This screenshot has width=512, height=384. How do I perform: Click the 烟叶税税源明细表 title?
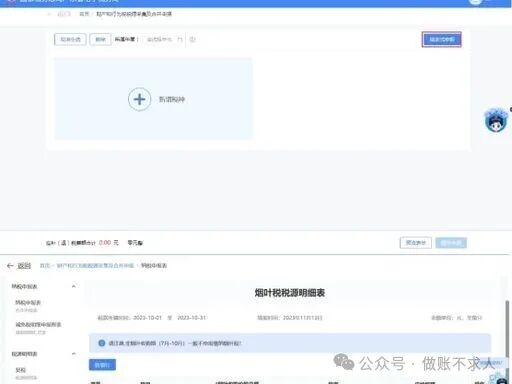click(290, 293)
